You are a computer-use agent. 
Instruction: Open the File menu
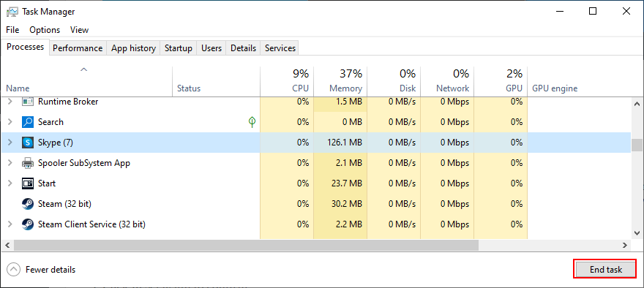[x=12, y=30]
